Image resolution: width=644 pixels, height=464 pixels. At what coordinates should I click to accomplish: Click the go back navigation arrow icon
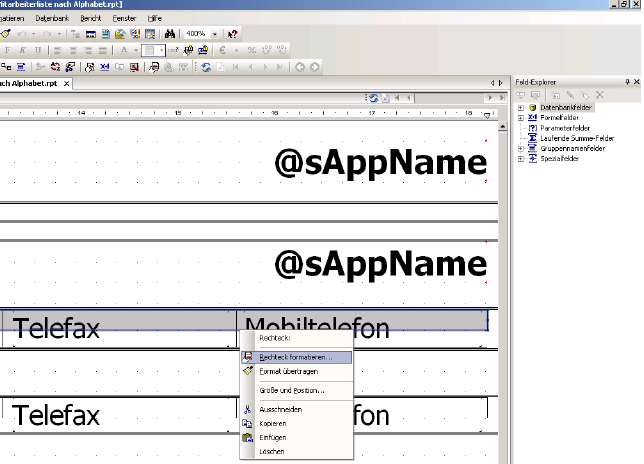click(299, 67)
